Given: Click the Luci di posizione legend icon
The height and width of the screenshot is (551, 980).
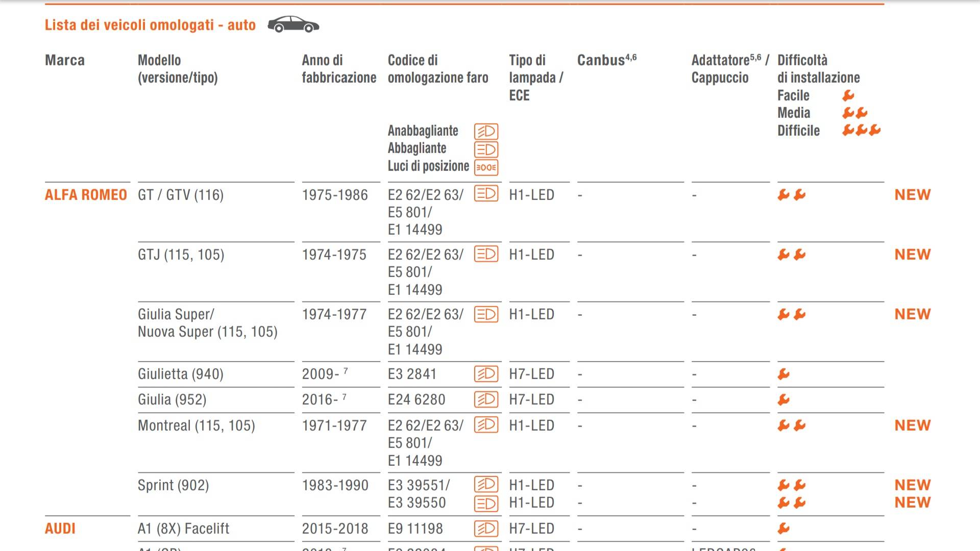Looking at the screenshot, I should [x=486, y=167].
